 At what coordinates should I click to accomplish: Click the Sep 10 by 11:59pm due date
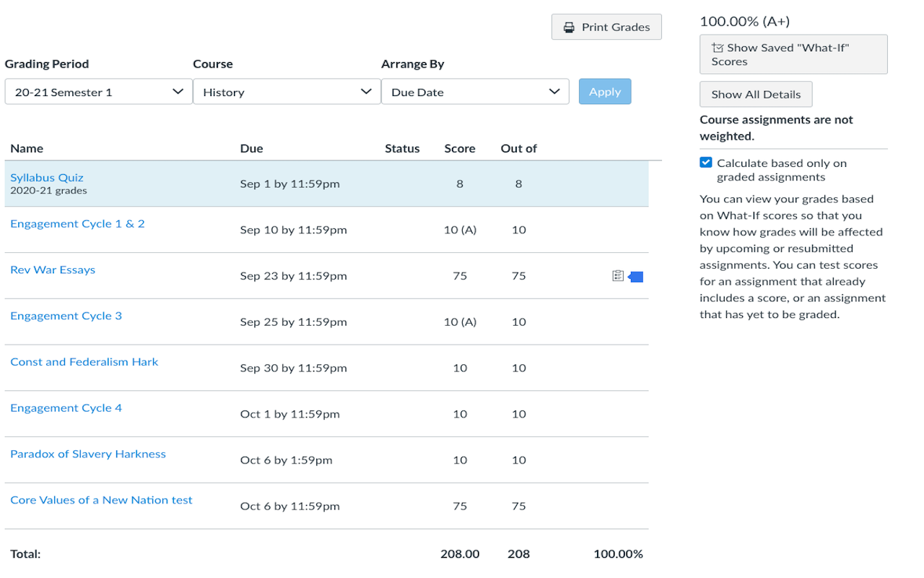293,230
